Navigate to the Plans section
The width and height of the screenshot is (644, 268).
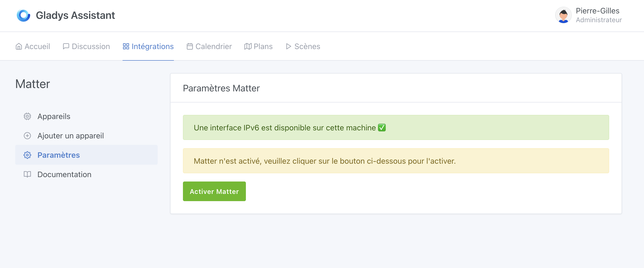(263, 46)
